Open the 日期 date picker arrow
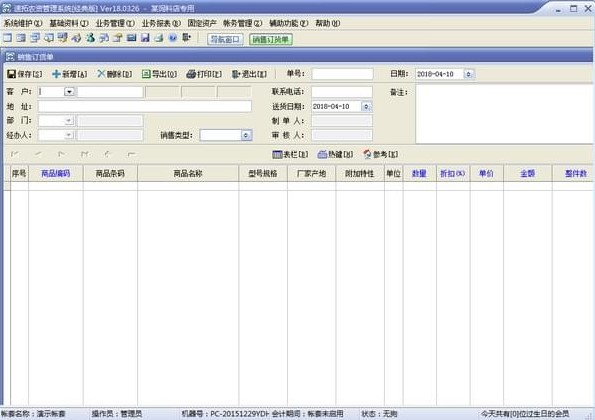The height and width of the screenshot is (420, 595). (x=469, y=74)
